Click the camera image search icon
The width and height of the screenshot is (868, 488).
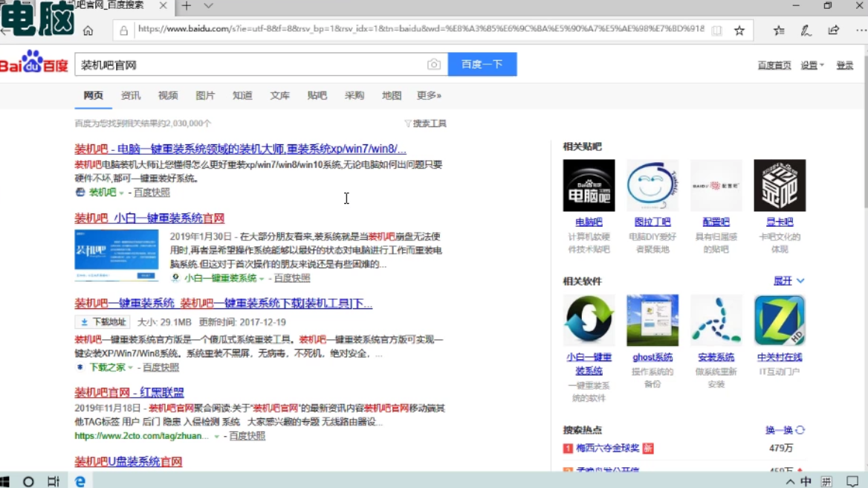434,64
